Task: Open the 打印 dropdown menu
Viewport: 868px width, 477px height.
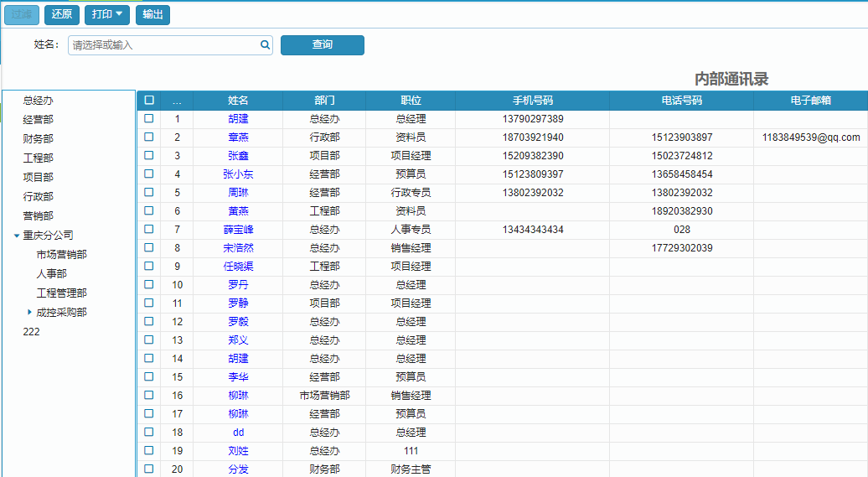Action: 107,14
